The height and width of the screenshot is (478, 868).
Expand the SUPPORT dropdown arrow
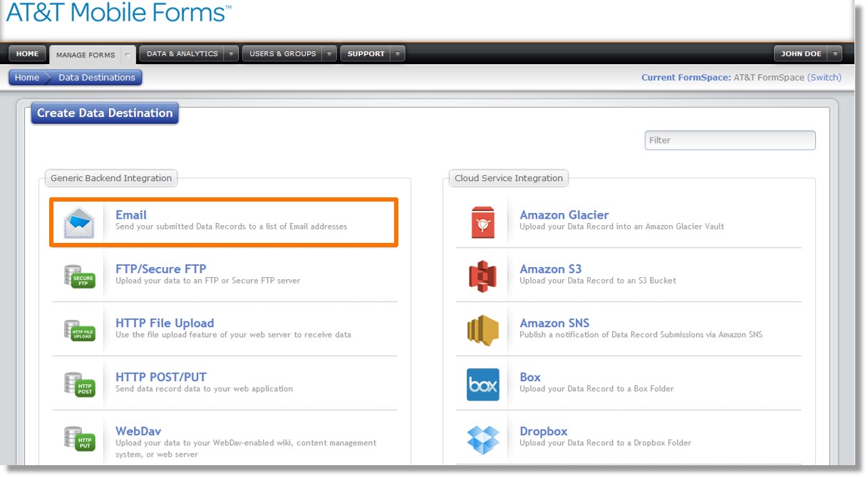click(x=398, y=53)
